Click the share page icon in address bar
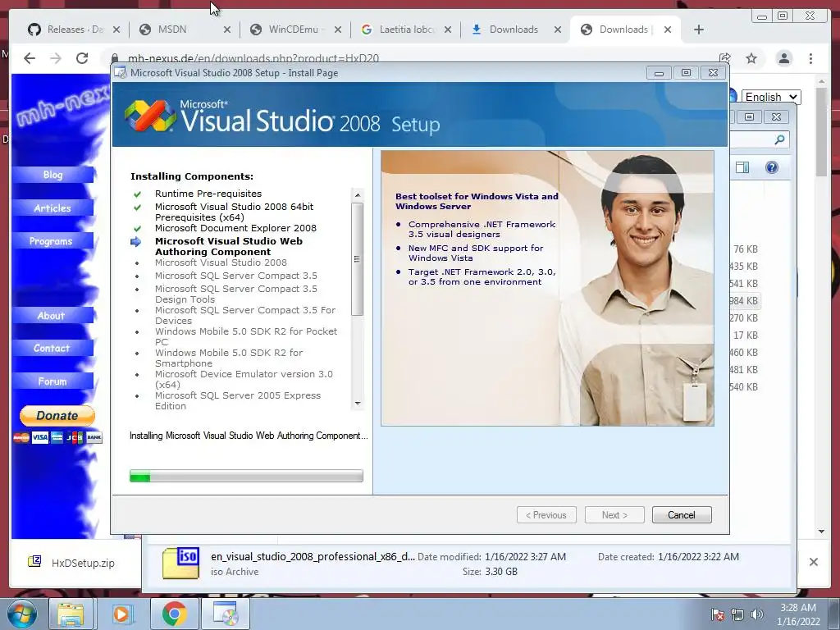The image size is (840, 630). 725,58
